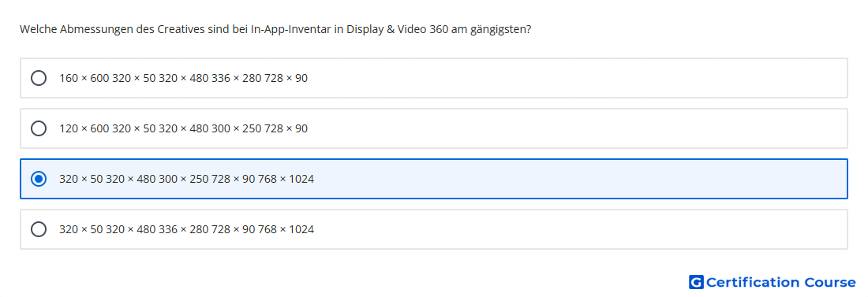Screen dimensions: 868x297
Task: Click the question text about In-App-Inventar
Action: tap(275, 29)
